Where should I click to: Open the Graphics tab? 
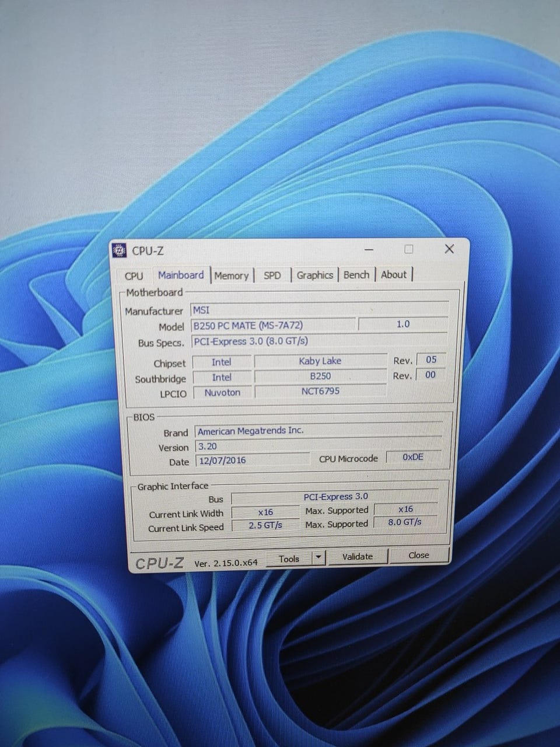tap(315, 275)
